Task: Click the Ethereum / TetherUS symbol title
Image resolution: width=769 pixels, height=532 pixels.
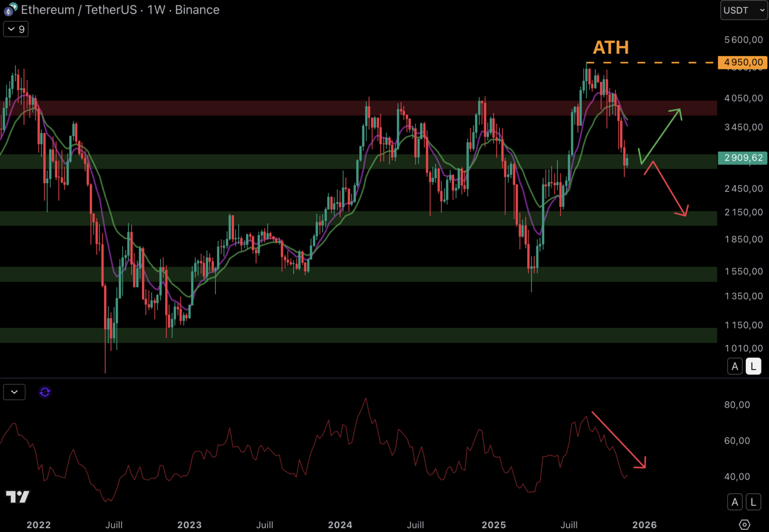Action: (79, 10)
